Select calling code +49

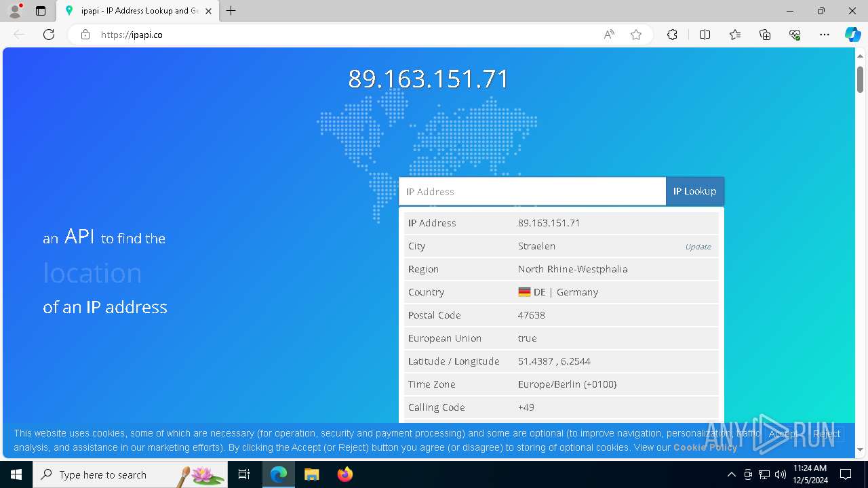click(x=526, y=407)
